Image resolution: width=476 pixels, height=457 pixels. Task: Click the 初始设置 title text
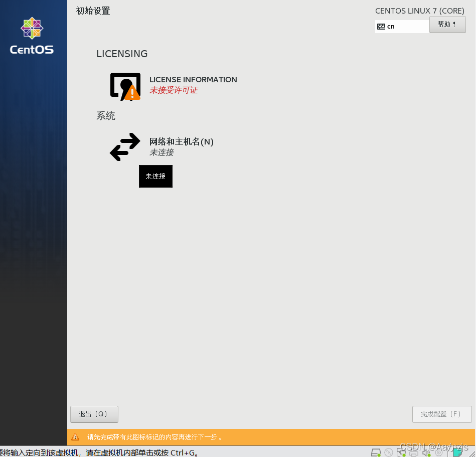[x=93, y=11]
